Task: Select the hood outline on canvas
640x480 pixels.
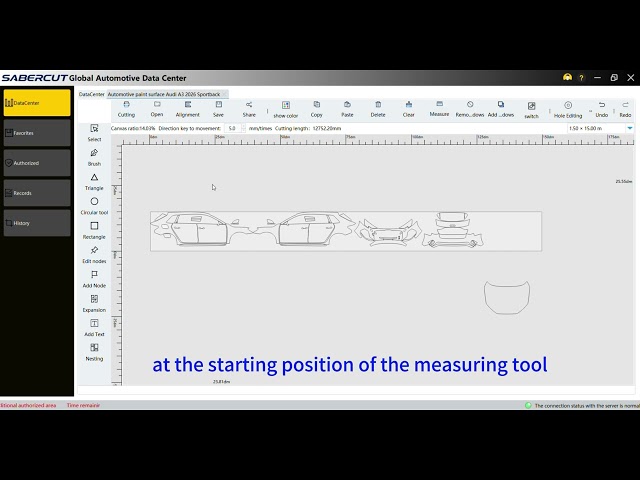Action: 507,298
